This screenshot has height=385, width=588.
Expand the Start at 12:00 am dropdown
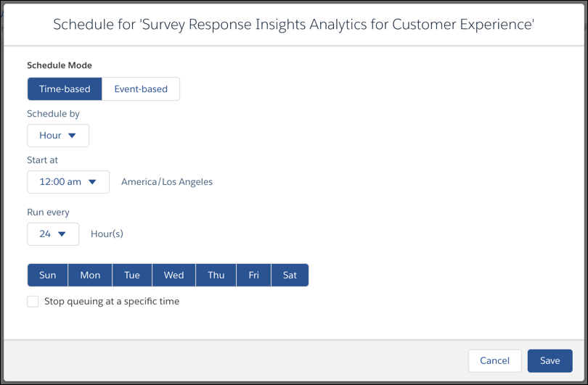tap(68, 182)
